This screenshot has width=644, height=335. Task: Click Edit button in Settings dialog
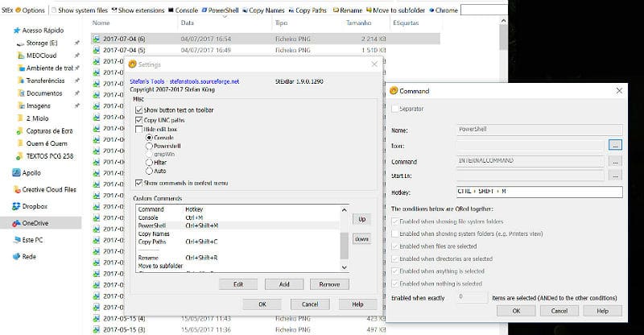pyautogui.click(x=238, y=284)
